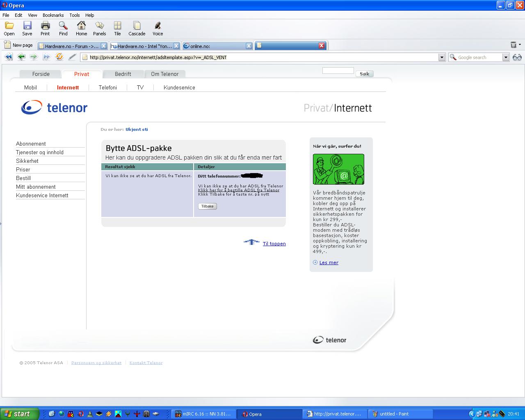Select the Om Telenor site tab
Image resolution: width=525 pixels, height=420 pixels.
[x=165, y=74]
